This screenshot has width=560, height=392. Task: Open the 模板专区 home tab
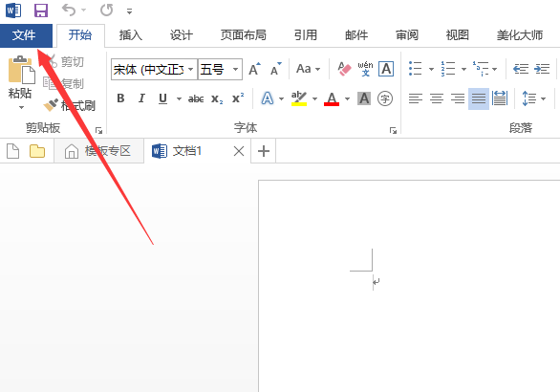tap(99, 151)
